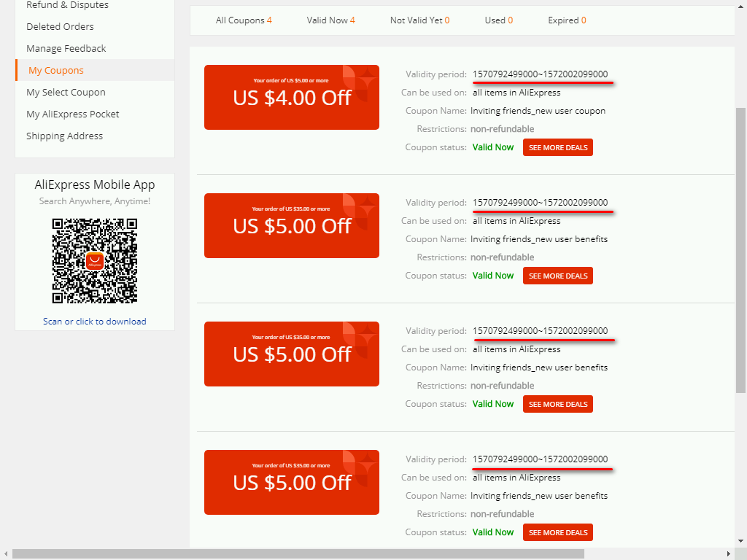Click the AliExpress logo inside QR code

(95, 261)
